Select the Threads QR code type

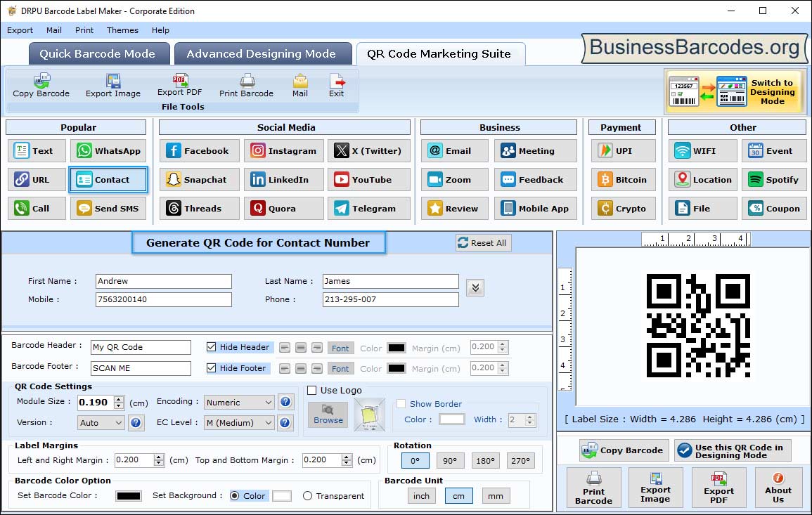[x=200, y=208]
